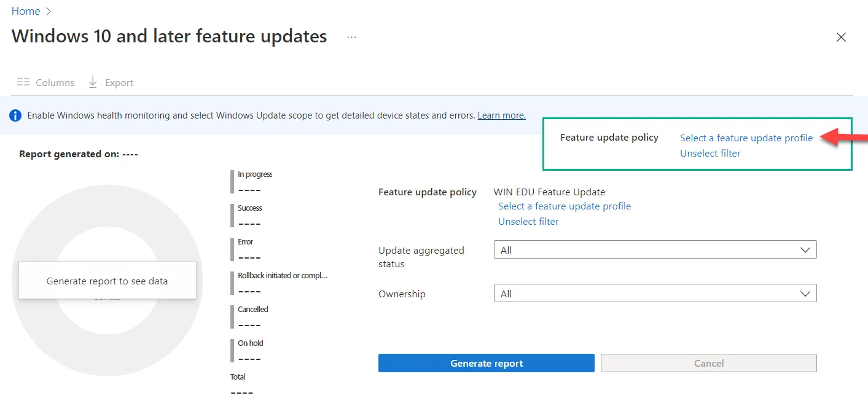Click the Columns icon in toolbar
Image resolution: width=868 pixels, height=406 pixels.
[23, 82]
